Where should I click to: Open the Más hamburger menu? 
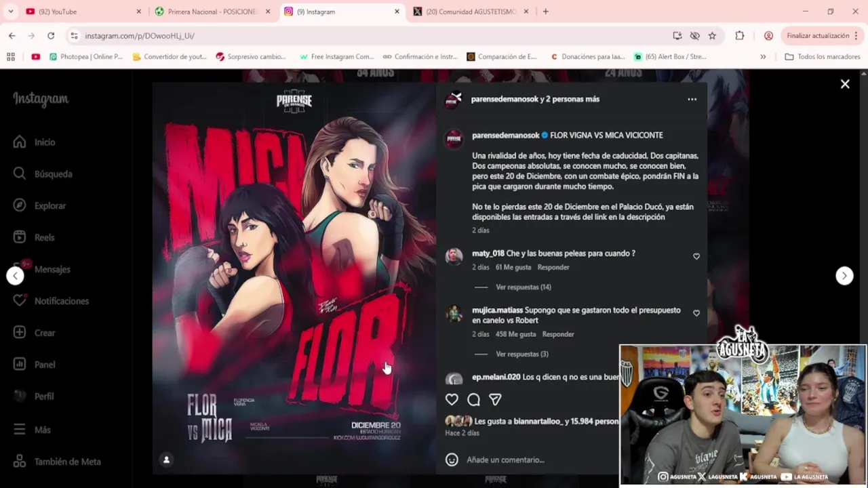[20, 430]
